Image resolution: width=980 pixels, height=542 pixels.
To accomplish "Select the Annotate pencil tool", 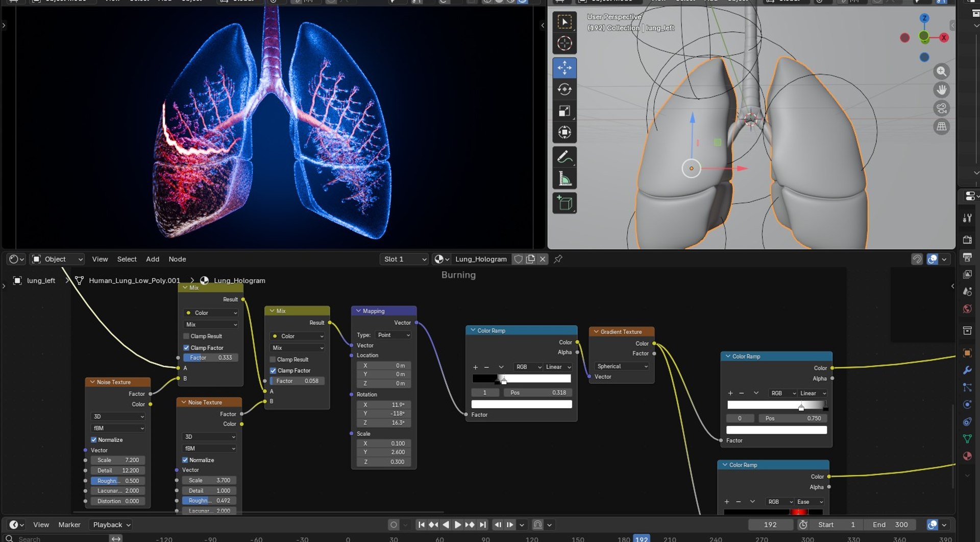I will (x=565, y=157).
